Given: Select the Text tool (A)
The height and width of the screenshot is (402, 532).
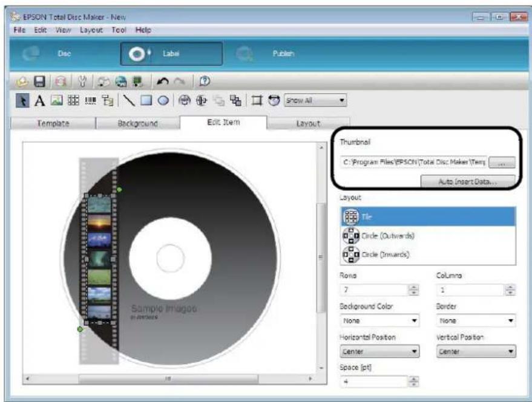Looking at the screenshot, I should click(x=40, y=101).
